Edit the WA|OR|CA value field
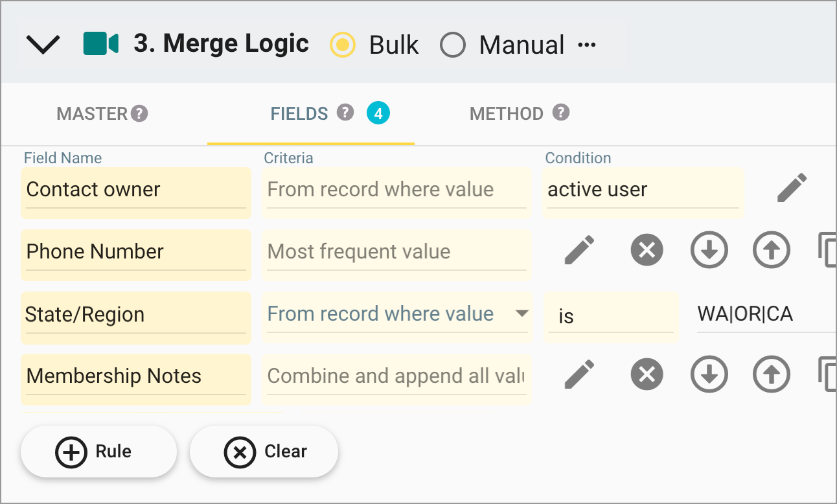This screenshot has width=837, height=504. 744,314
